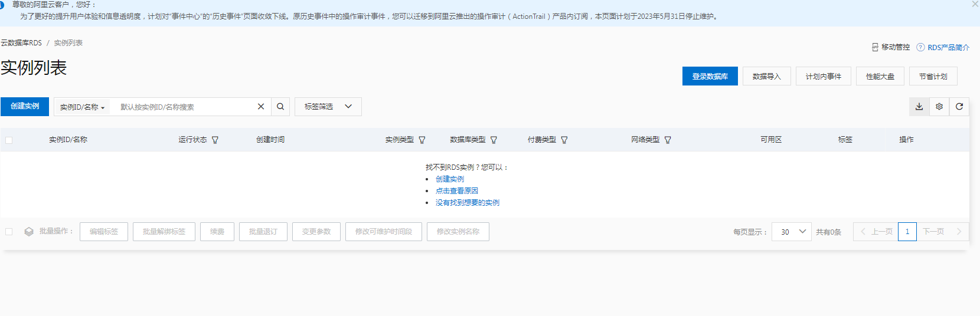
Task: Open 性能大盘
Action: point(880,76)
